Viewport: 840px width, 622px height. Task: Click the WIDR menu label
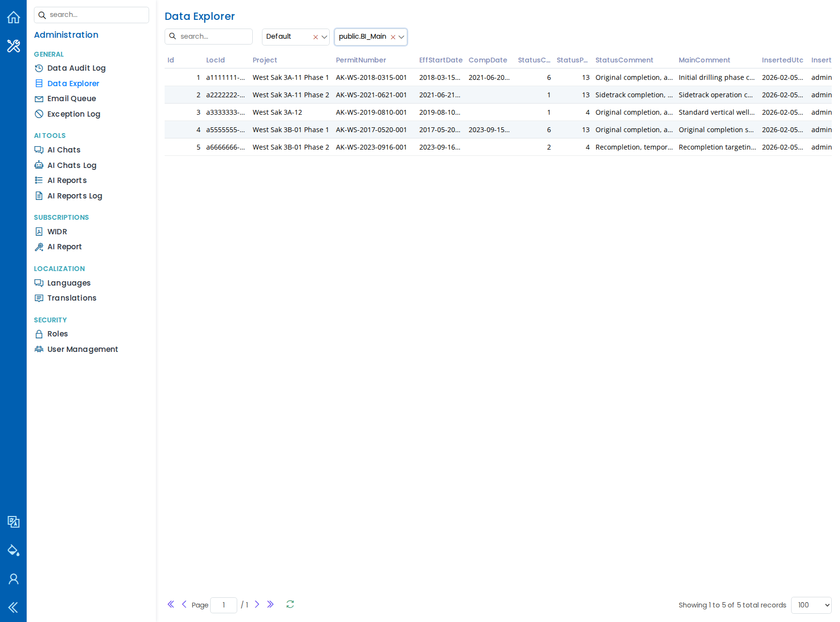click(57, 231)
